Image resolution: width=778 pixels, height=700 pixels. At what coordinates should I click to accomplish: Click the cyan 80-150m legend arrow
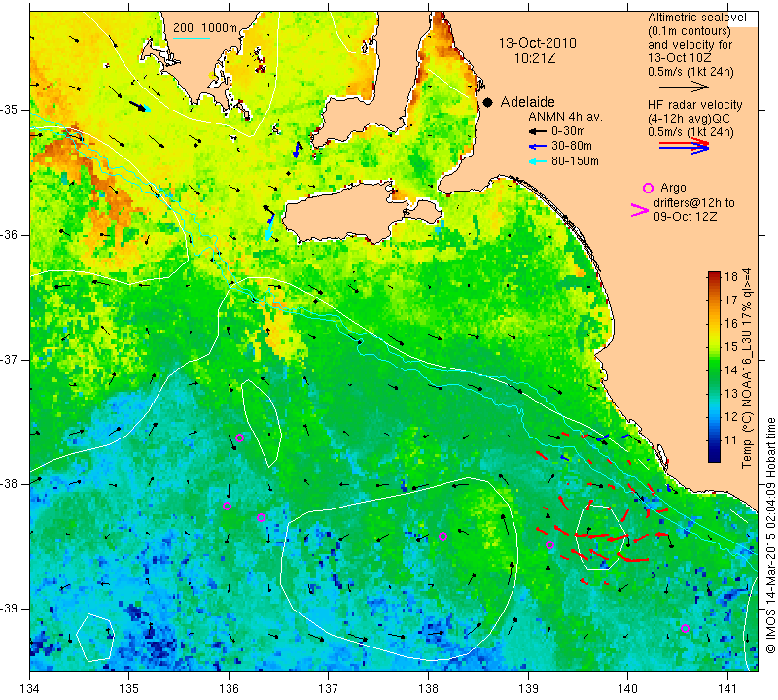(x=538, y=161)
